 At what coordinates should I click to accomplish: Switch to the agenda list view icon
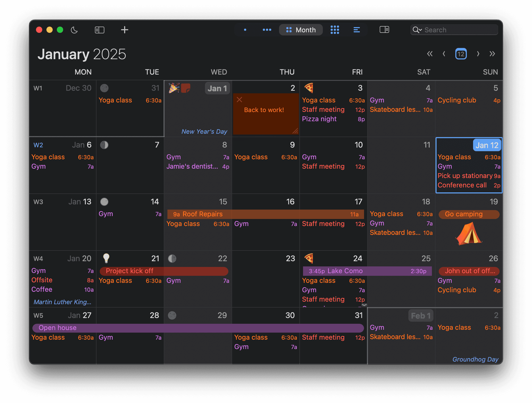coord(356,30)
